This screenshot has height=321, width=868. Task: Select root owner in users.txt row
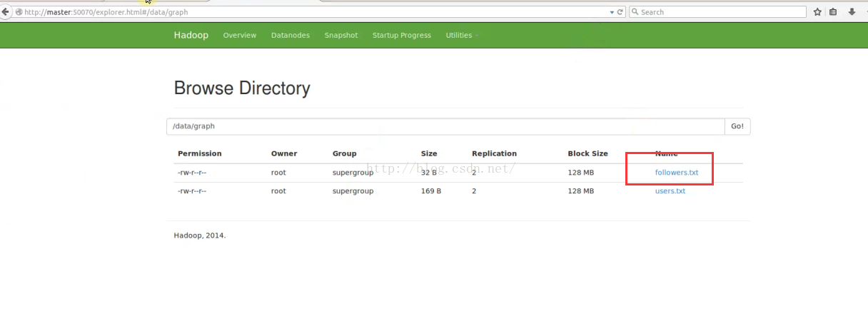[x=278, y=191]
